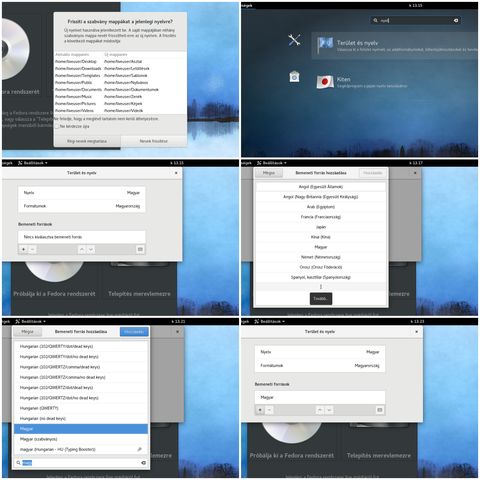The width and height of the screenshot is (480, 480).
Task: Click "Nevek frissítése" button
Action: point(154,141)
